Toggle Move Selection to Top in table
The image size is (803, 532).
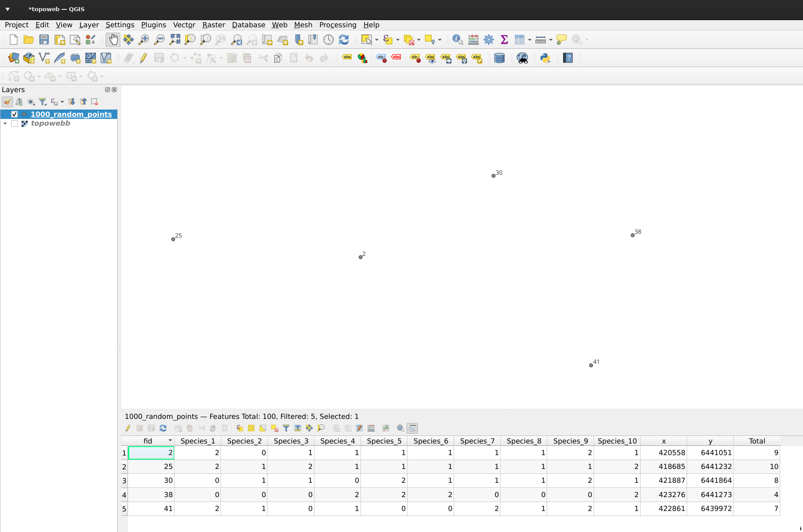click(x=297, y=428)
